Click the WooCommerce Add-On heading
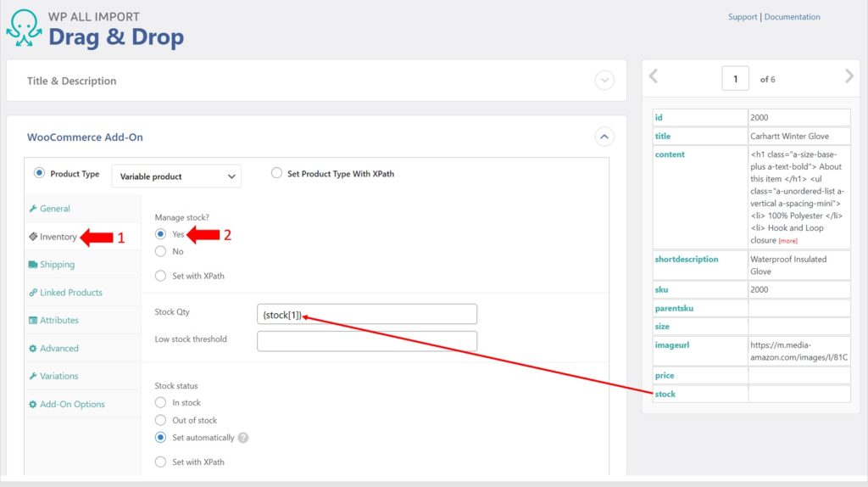 pos(85,137)
